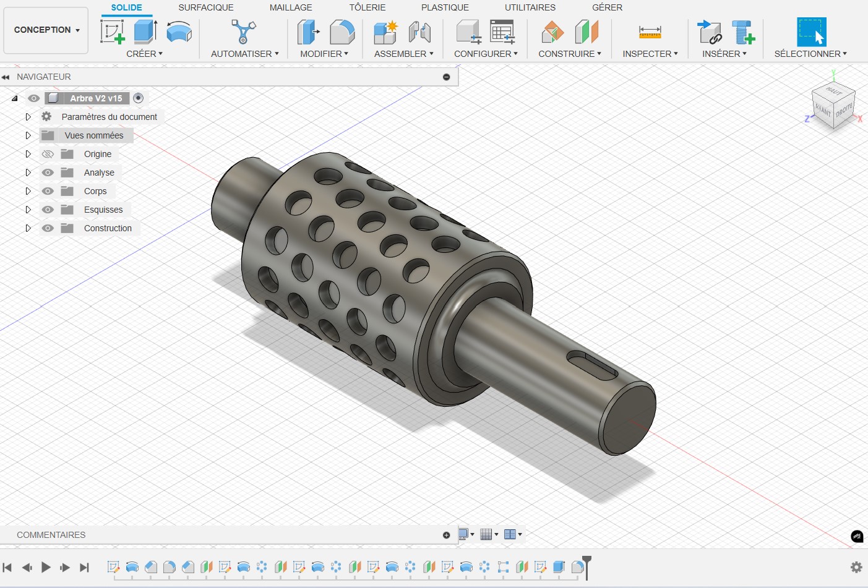Open the Automatiser tool icon
Image resolution: width=868 pixels, height=588 pixels.
click(243, 32)
